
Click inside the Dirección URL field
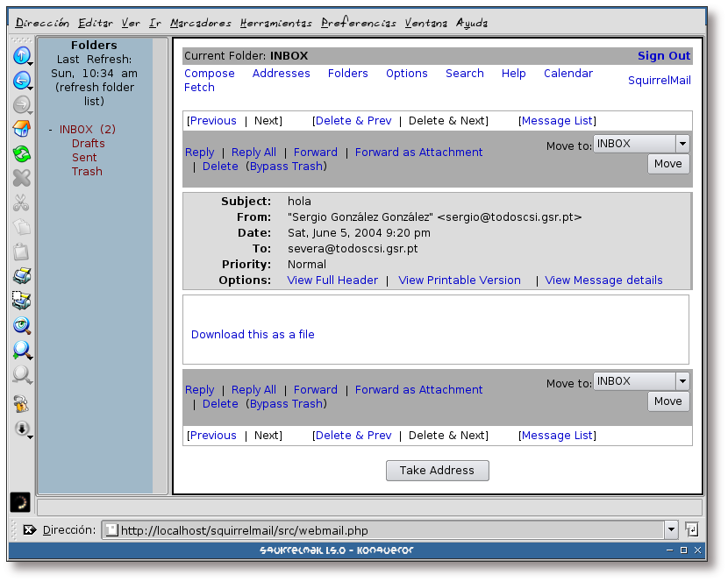(x=386, y=529)
